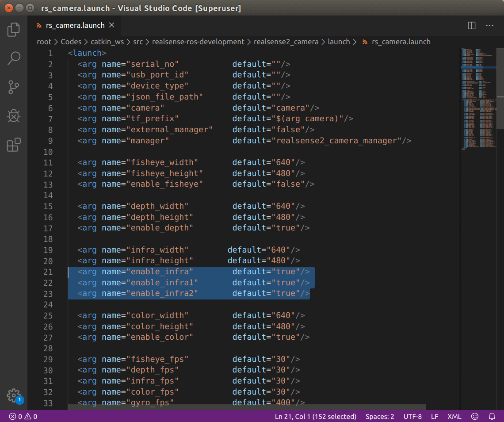The width and height of the screenshot is (504, 422).
Task: Click "fisheye_fps" argument name
Action: (x=157, y=359)
